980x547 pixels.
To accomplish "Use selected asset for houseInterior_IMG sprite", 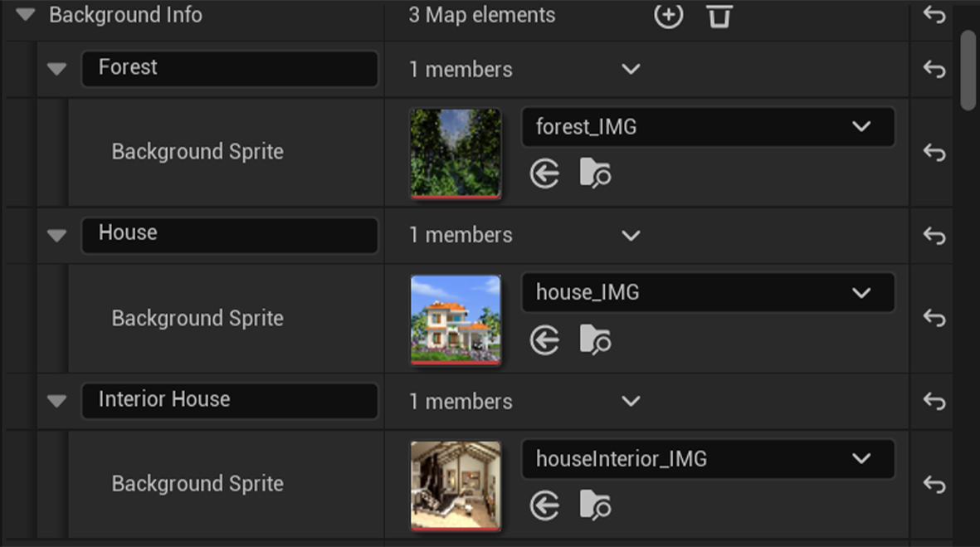I will [x=544, y=505].
